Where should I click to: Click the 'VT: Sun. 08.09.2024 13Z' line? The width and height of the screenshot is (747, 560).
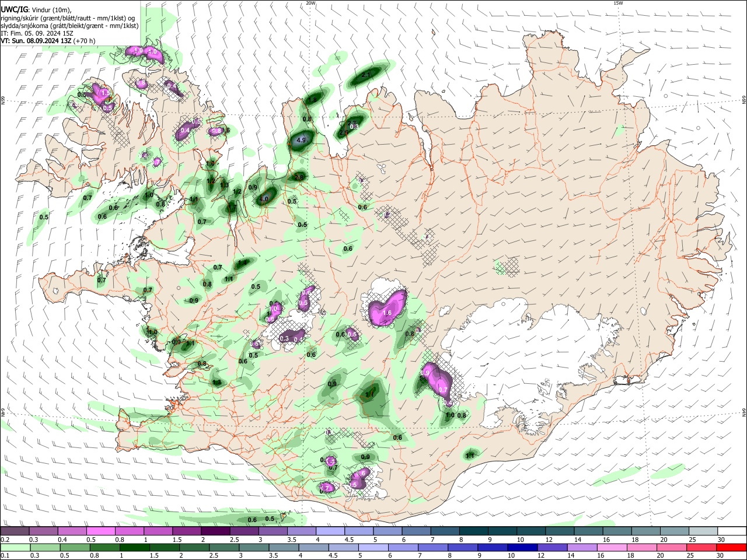pyautogui.click(x=36, y=41)
